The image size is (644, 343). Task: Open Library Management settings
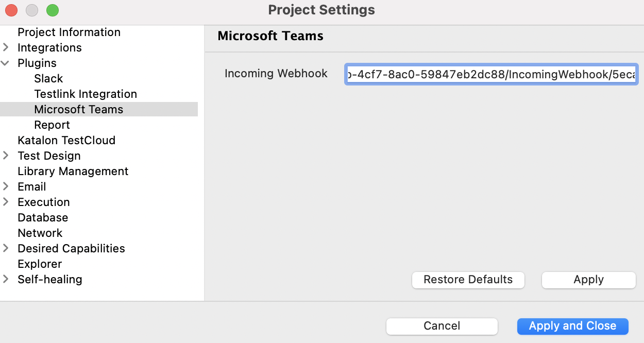73,171
